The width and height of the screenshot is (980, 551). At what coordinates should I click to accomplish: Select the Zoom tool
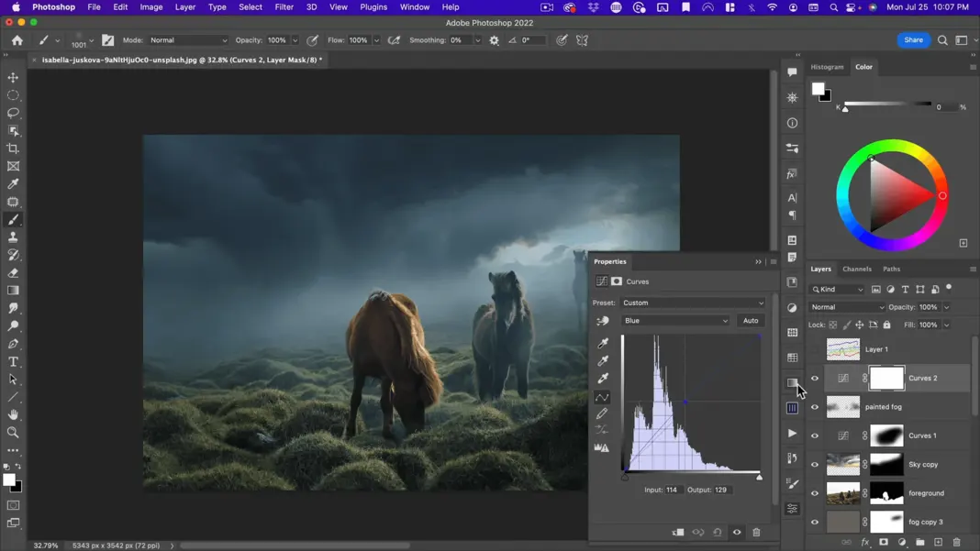[x=13, y=433]
